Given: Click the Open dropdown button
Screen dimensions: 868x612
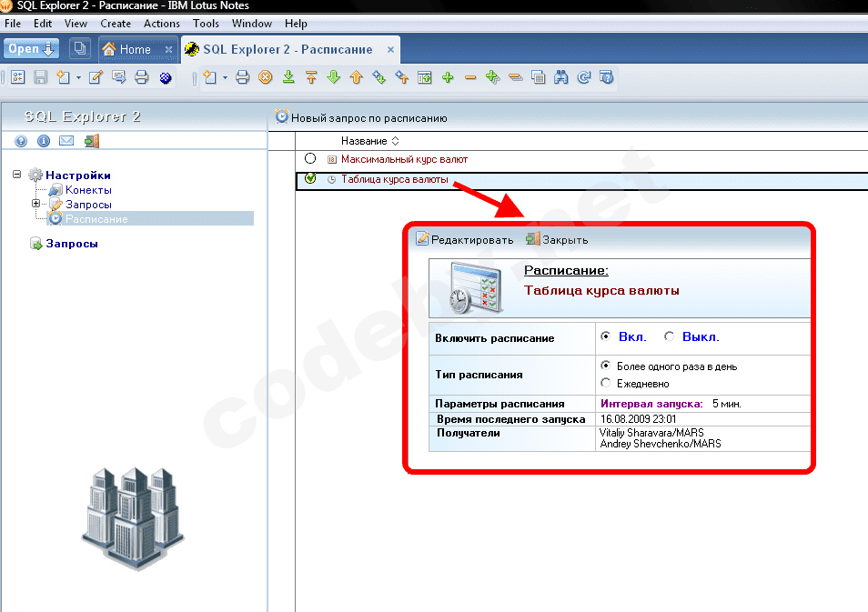Looking at the screenshot, I should click(x=31, y=49).
